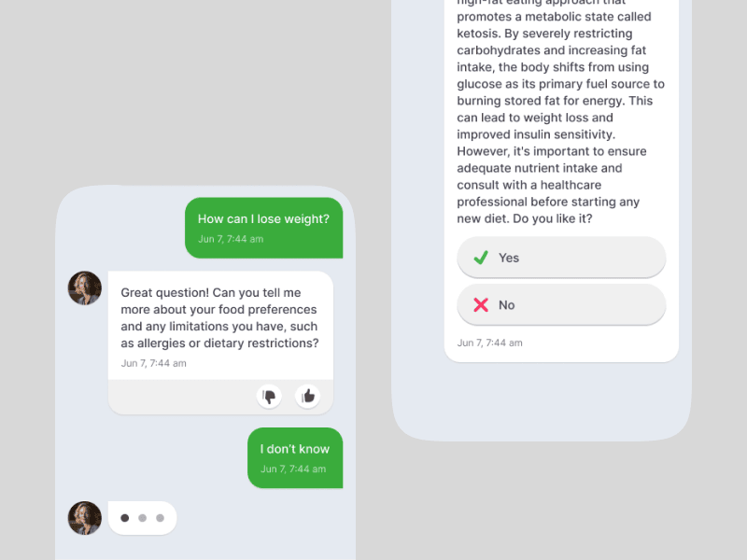Choose the No reply option
This screenshot has width=747, height=560.
coord(561,305)
